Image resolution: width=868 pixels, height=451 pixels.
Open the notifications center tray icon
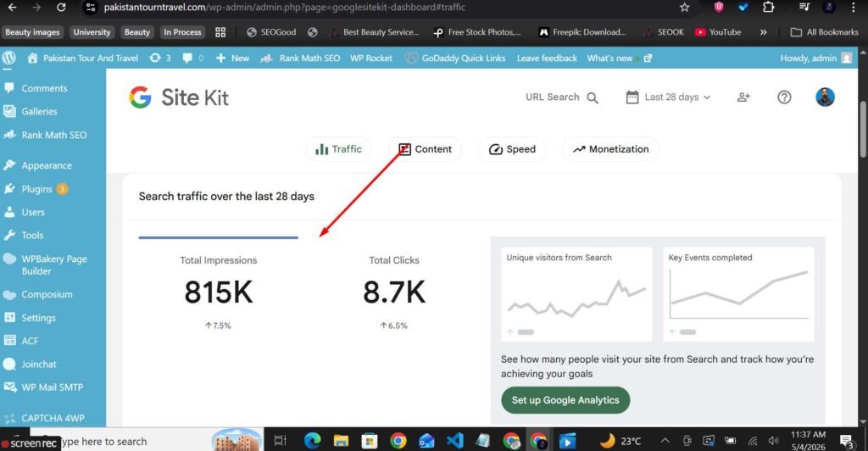(847, 441)
